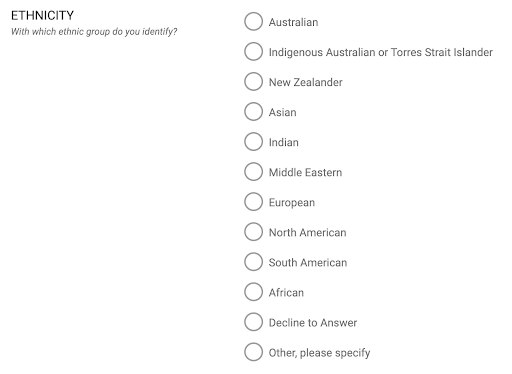Select the New Zealander option
Image resolution: width=512 pixels, height=374 pixels.
[x=253, y=82]
